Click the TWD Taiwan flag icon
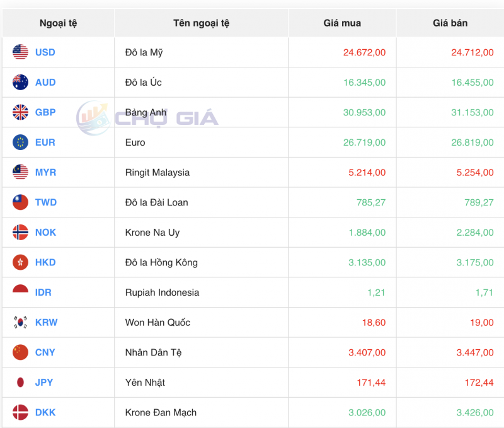The height and width of the screenshot is (428, 504). tap(20, 202)
